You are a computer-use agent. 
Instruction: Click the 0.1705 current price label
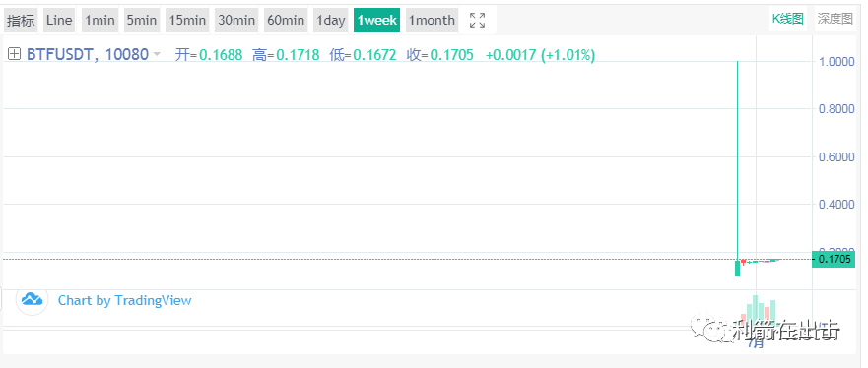(x=834, y=259)
